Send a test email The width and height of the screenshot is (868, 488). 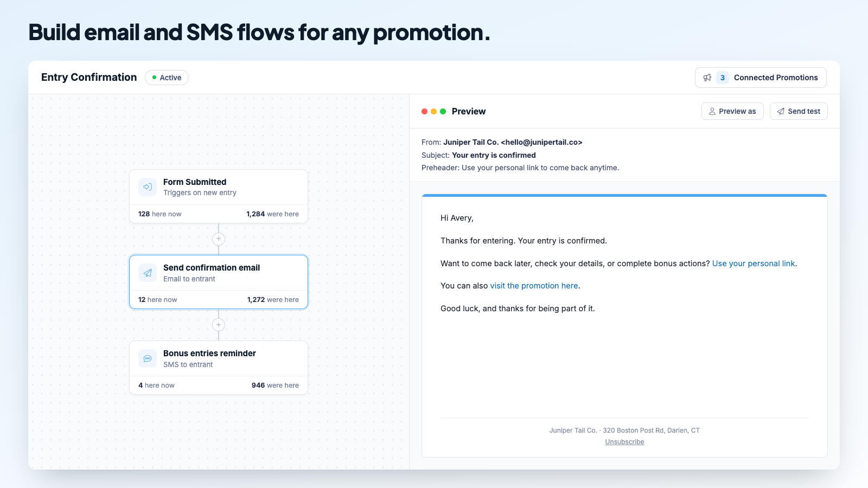[799, 111]
